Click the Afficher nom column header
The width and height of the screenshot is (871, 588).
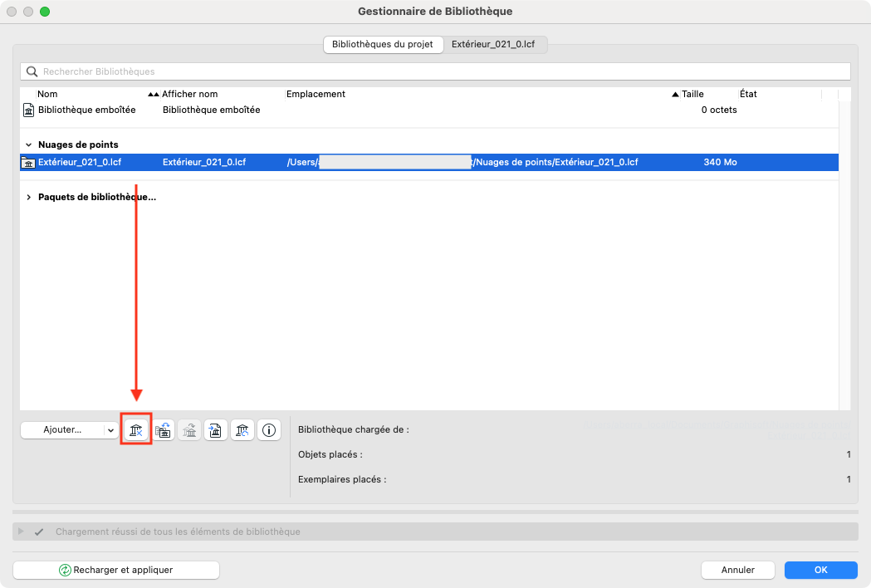(x=190, y=95)
